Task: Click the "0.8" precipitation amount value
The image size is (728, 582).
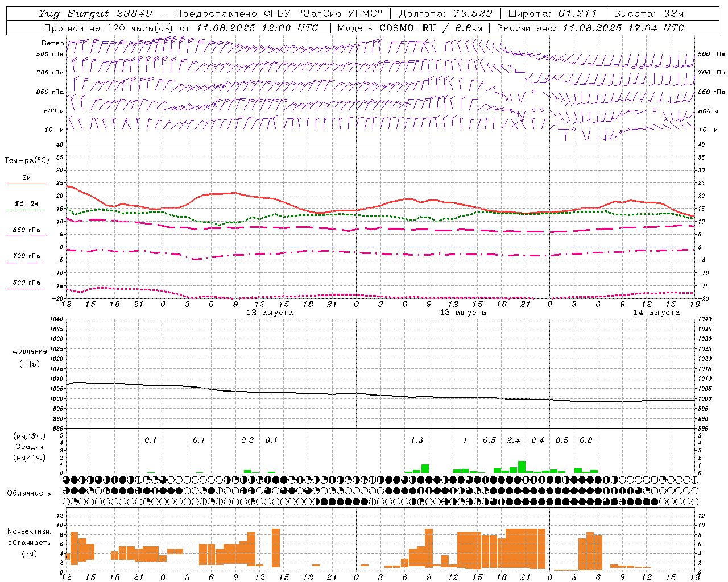Action: (586, 440)
